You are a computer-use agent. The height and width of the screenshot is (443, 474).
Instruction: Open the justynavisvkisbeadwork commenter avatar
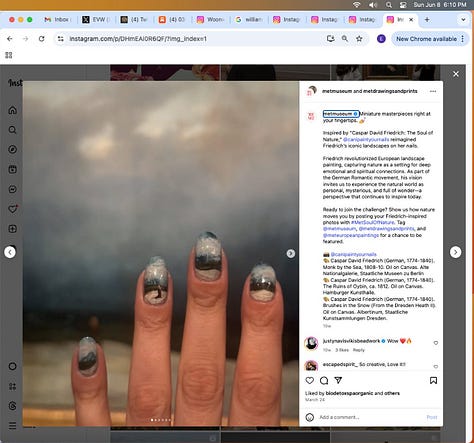pos(311,343)
